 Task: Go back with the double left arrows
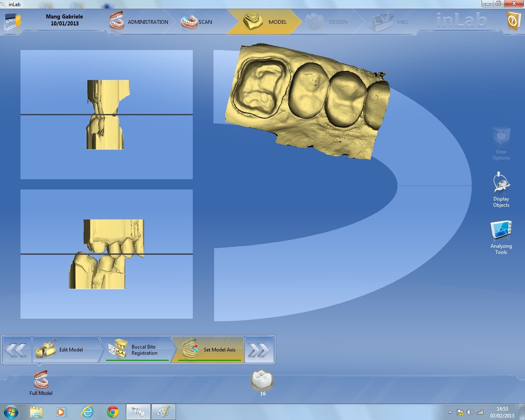click(17, 350)
